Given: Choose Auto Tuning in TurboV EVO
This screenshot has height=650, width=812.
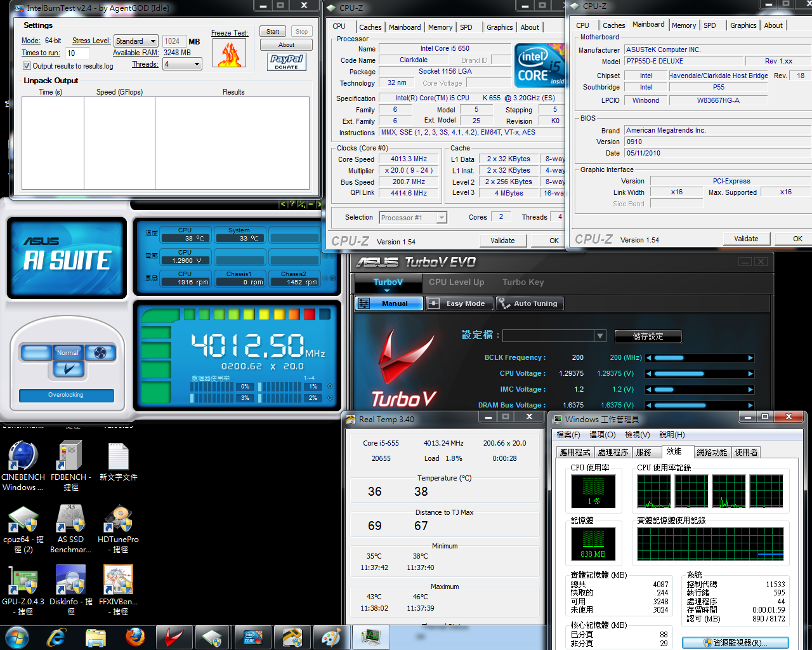Looking at the screenshot, I should [x=530, y=303].
